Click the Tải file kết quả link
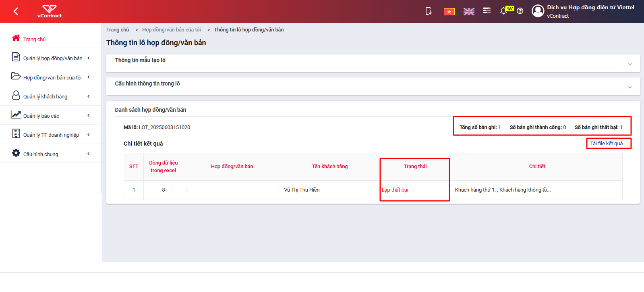 pos(607,144)
